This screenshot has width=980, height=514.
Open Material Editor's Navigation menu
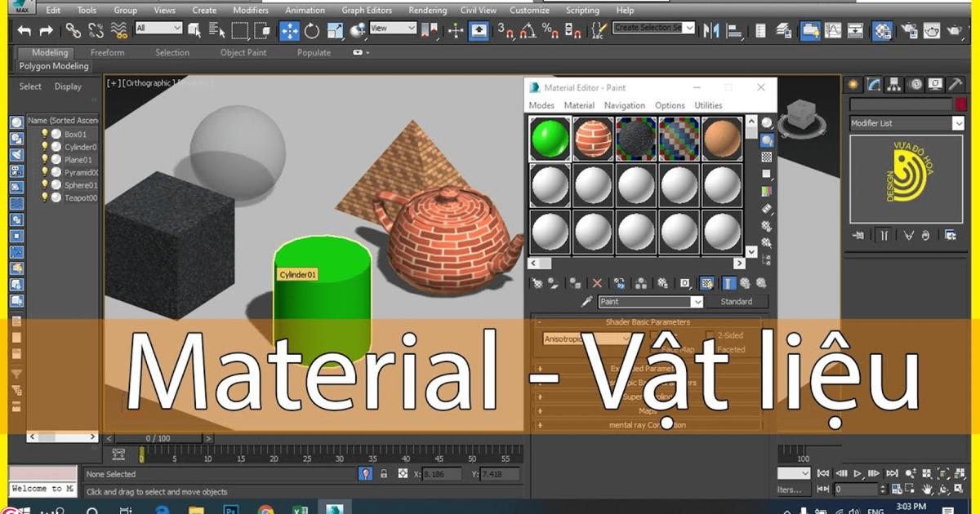[625, 105]
